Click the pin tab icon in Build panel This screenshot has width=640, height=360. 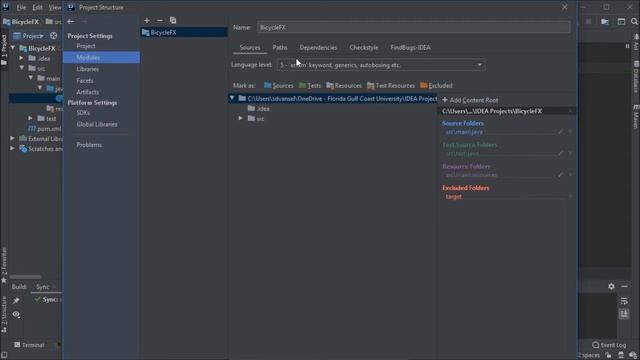click(16, 301)
